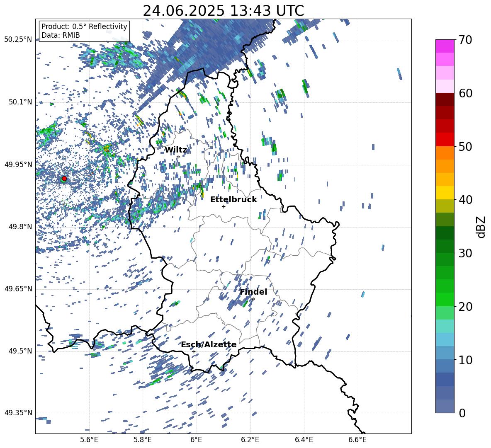The image size is (491, 448).
Task: Click the 6.6°E longitude label
Action: (x=357, y=440)
